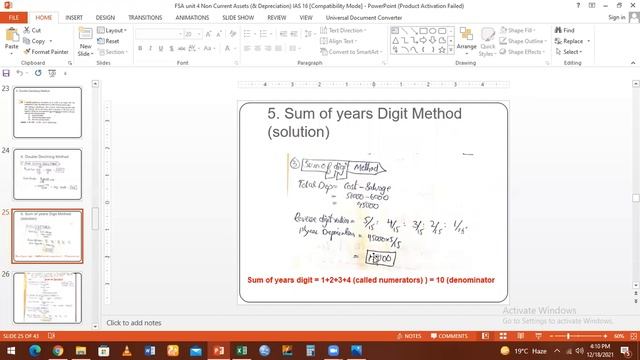Open the Windows Start menu

tap(11, 351)
